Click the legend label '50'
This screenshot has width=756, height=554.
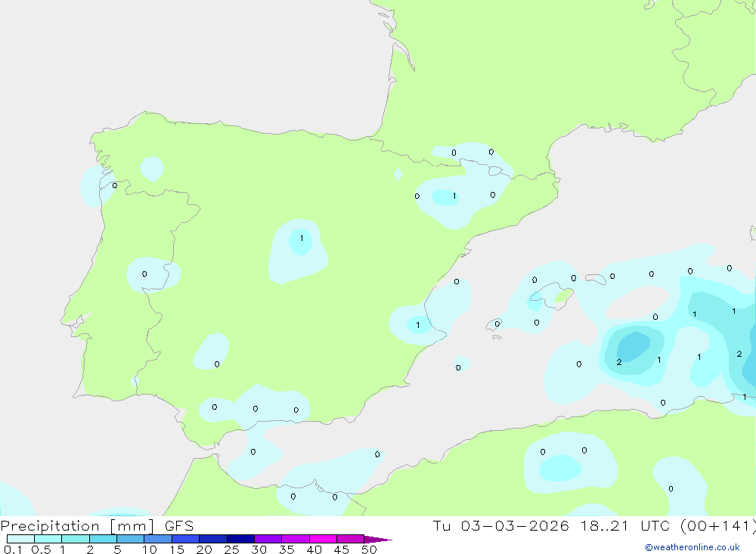pos(369,549)
